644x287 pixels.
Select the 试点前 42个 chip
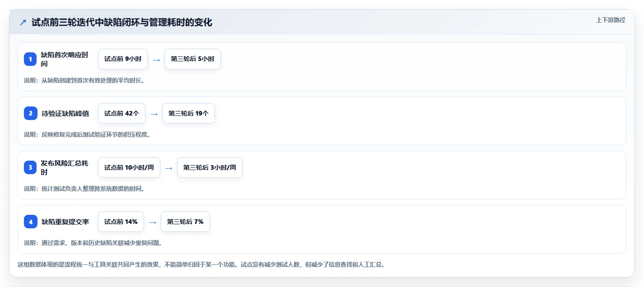pos(121,113)
